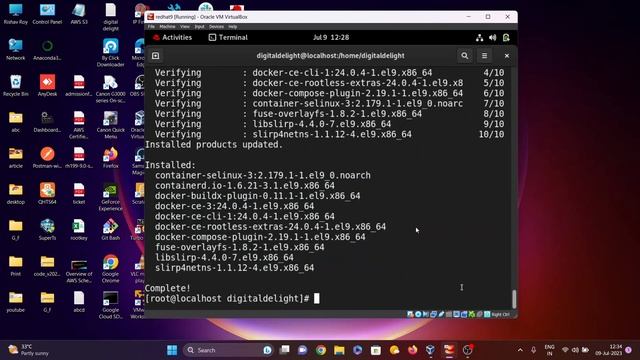
Task: Open the VirtualBox Input menu
Action: [x=199, y=27]
